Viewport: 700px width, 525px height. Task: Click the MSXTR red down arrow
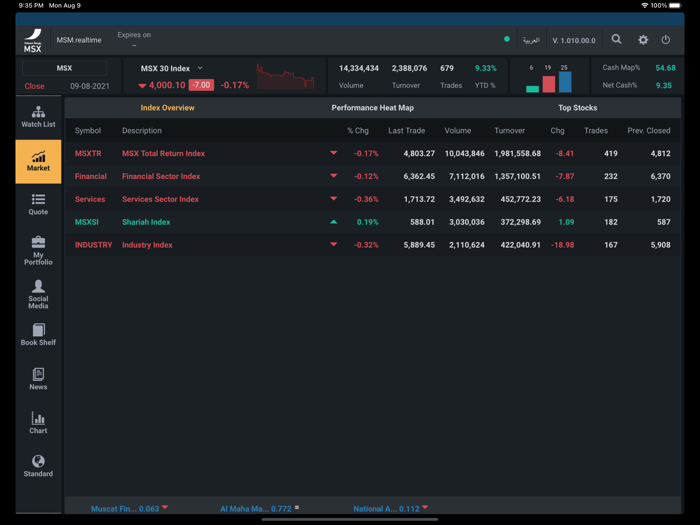pos(333,153)
